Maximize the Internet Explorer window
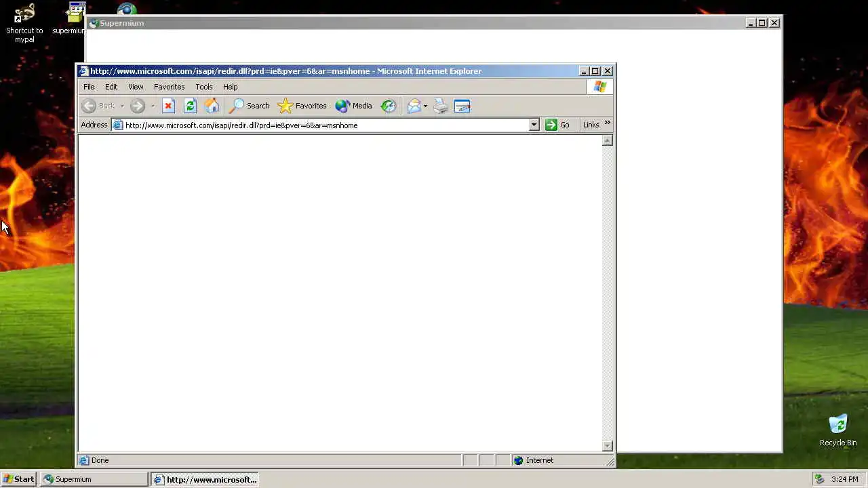The height and width of the screenshot is (488, 868). tap(595, 70)
